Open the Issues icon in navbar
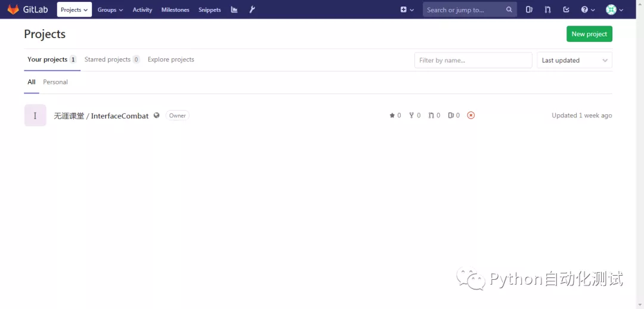The height and width of the screenshot is (309, 644). click(529, 10)
